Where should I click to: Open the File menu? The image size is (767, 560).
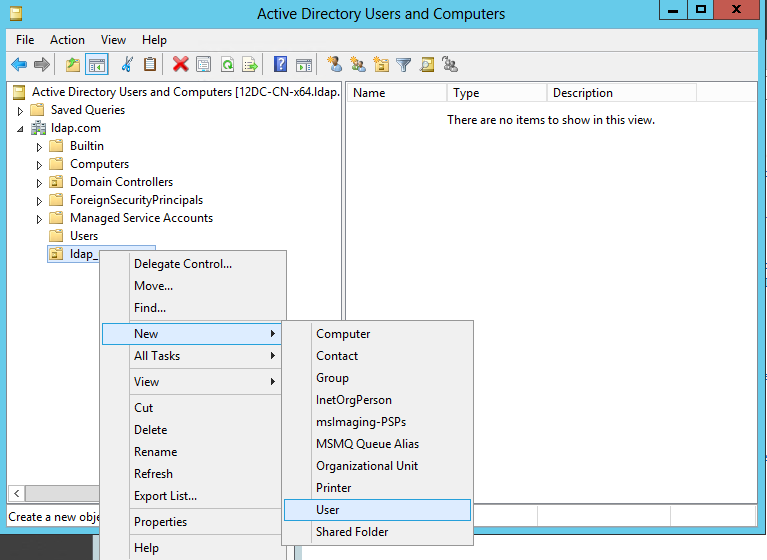25,40
